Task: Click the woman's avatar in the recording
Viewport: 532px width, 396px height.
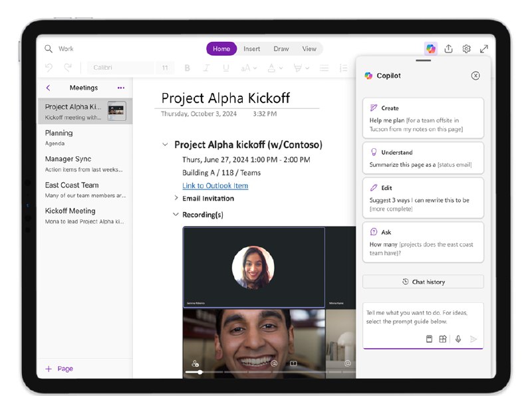Action: click(x=253, y=268)
